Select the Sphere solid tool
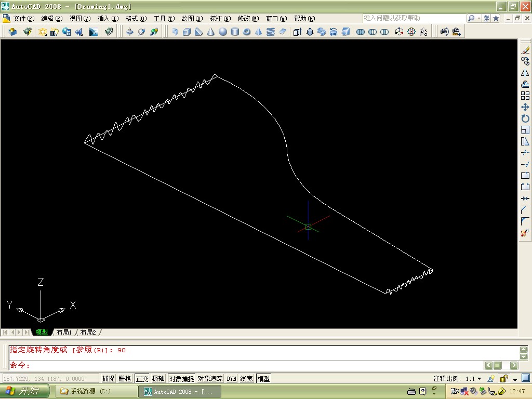Screen dimensions: 532x399 pos(222,32)
